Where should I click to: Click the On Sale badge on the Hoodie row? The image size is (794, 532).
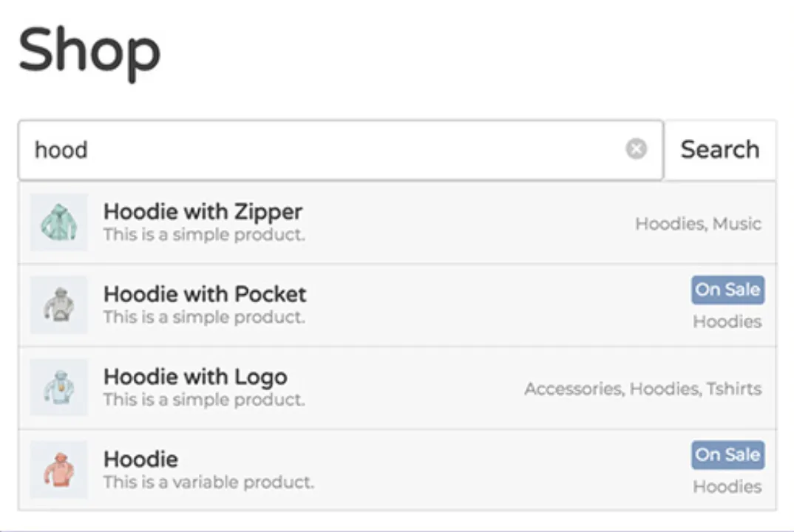(727, 454)
